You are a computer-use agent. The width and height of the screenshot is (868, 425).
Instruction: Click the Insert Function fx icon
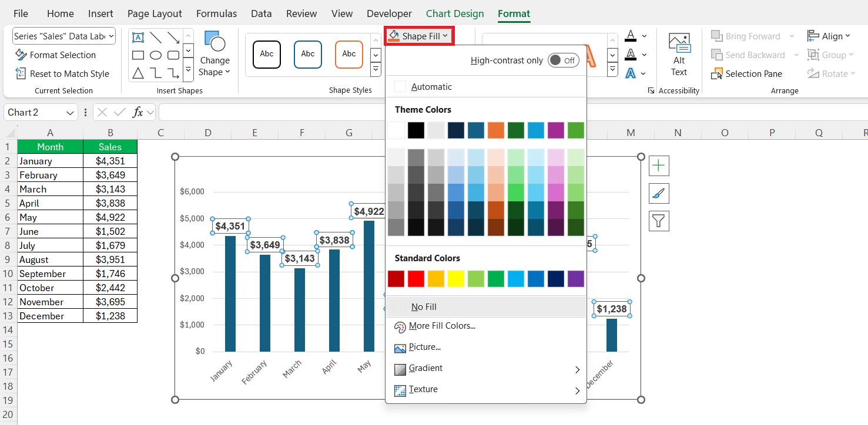[138, 112]
